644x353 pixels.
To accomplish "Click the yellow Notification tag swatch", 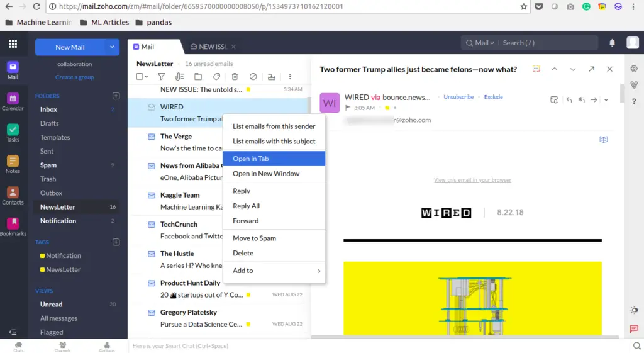I will (x=42, y=255).
